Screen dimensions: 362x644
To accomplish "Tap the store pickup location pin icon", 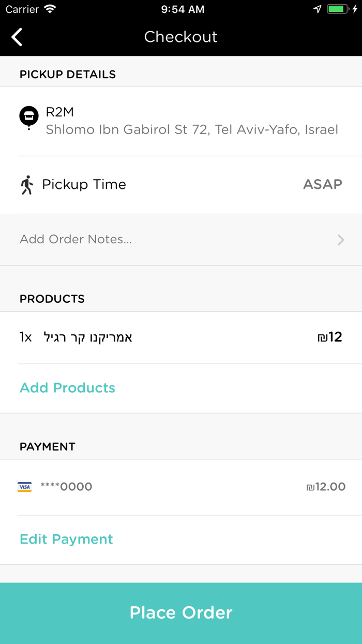I will 29,117.
